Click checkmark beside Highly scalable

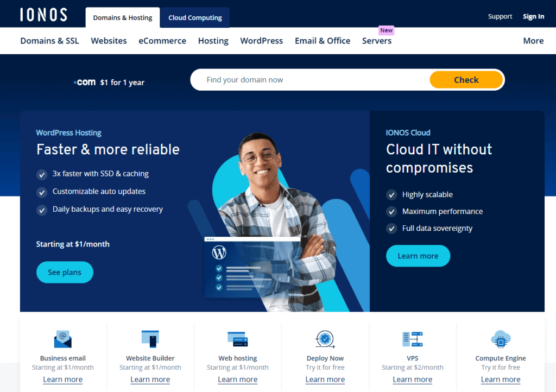click(391, 195)
